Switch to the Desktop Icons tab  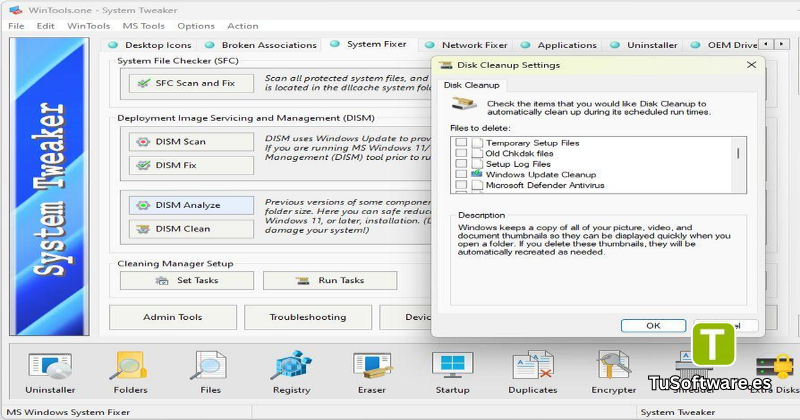pos(150,45)
